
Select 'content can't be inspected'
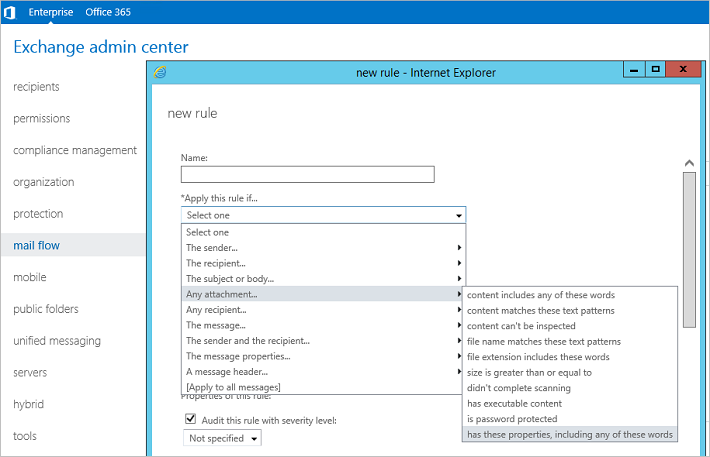click(x=570, y=326)
